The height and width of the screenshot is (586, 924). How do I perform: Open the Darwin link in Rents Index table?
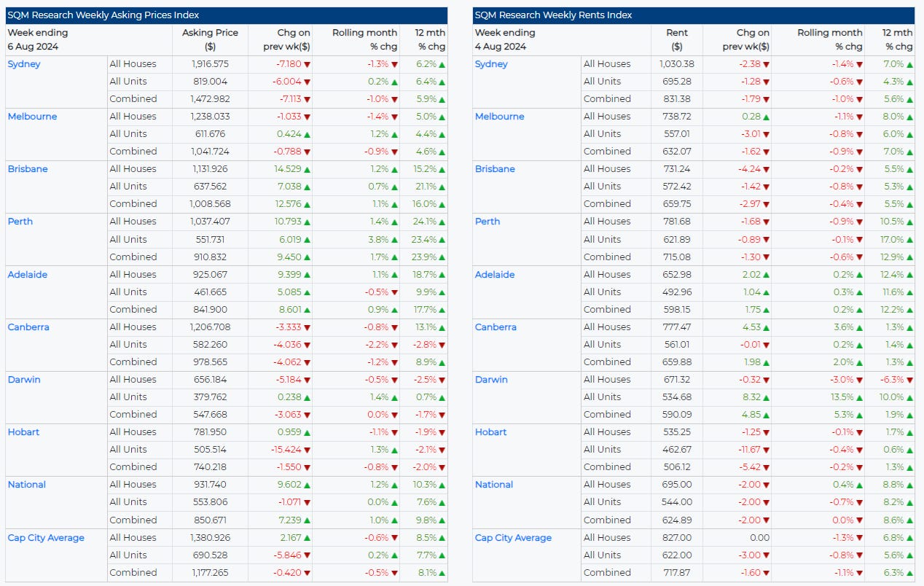(x=492, y=380)
